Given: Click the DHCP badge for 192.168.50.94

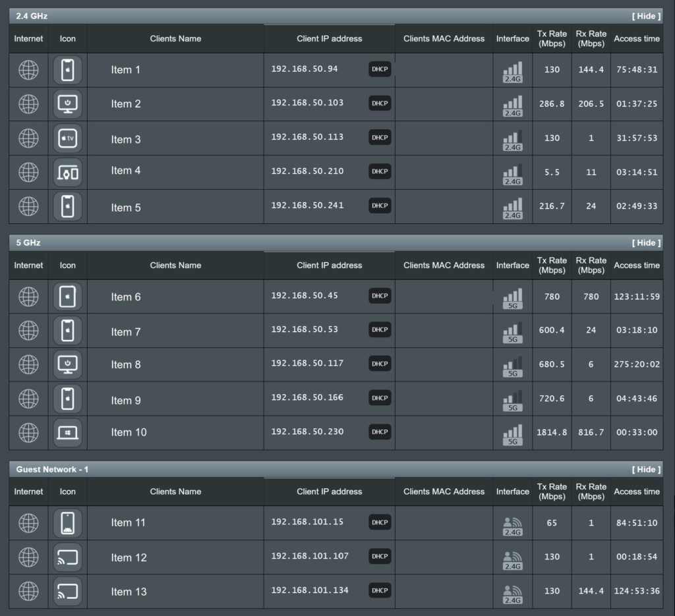Looking at the screenshot, I should (380, 69).
